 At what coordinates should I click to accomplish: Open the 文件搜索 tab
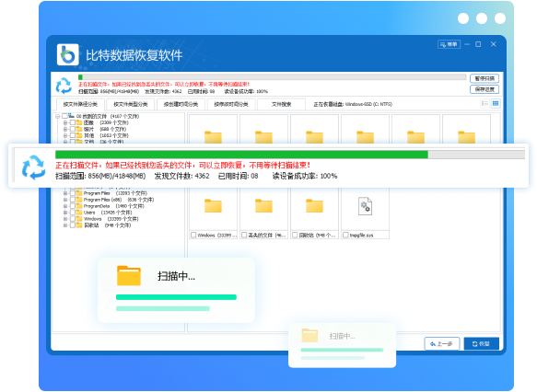[281, 104]
